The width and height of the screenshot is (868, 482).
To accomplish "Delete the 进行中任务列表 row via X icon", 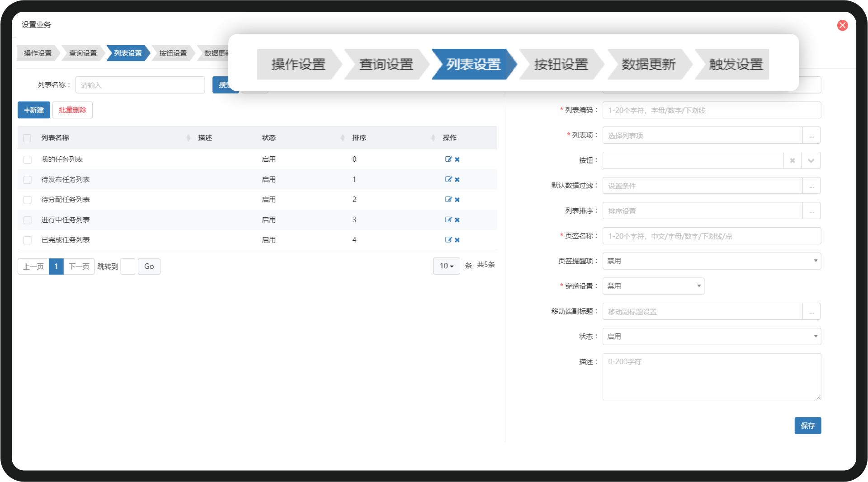I will 457,220.
